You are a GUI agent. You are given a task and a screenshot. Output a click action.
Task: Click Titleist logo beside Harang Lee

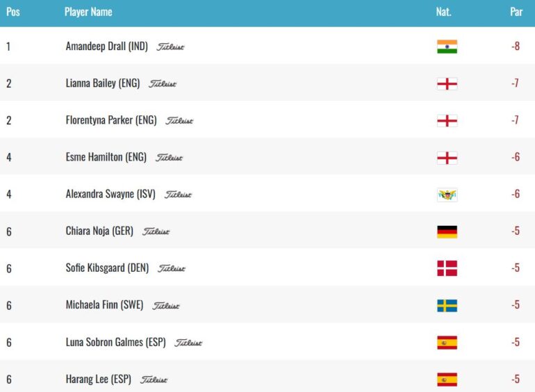click(x=154, y=379)
